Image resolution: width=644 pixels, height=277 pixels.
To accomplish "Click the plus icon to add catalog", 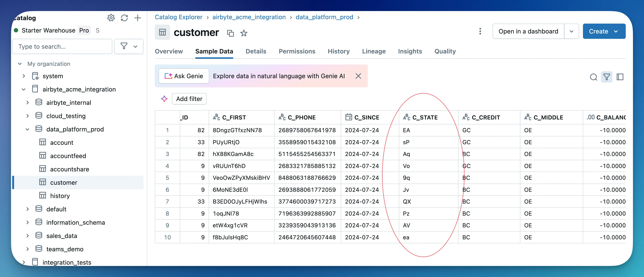I will point(138,18).
